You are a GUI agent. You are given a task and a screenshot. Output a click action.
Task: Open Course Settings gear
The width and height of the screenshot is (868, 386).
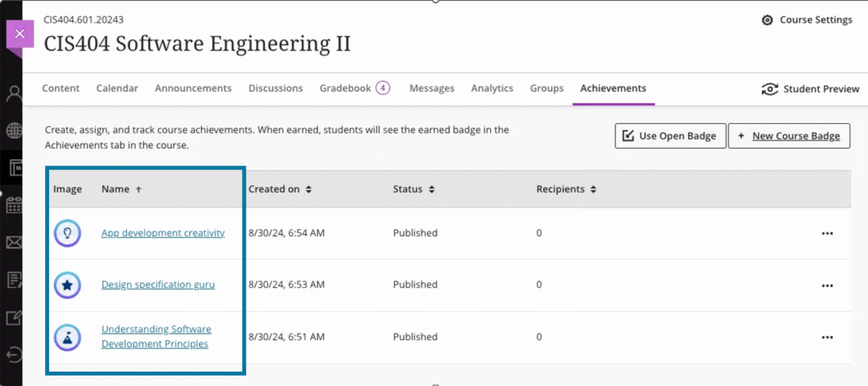tap(807, 20)
